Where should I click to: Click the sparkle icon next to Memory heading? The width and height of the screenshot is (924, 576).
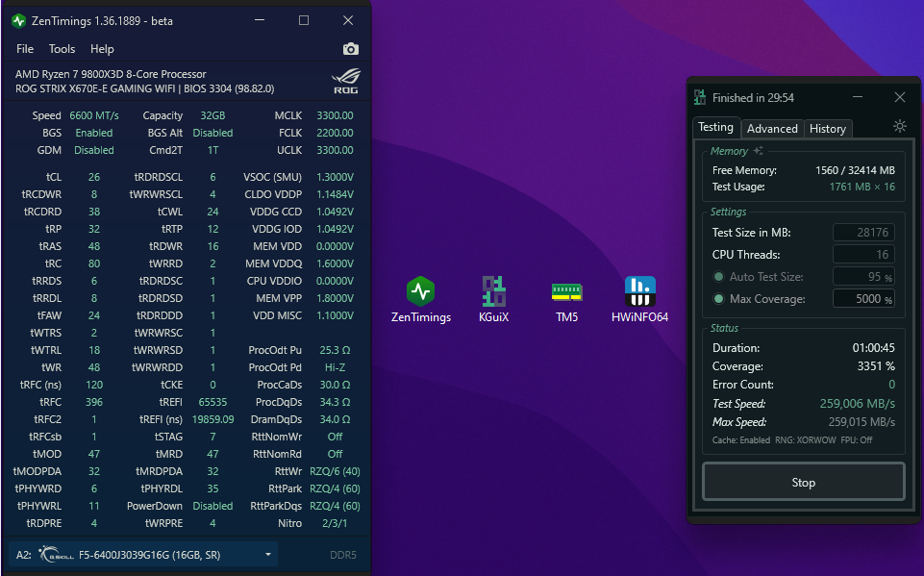759,151
